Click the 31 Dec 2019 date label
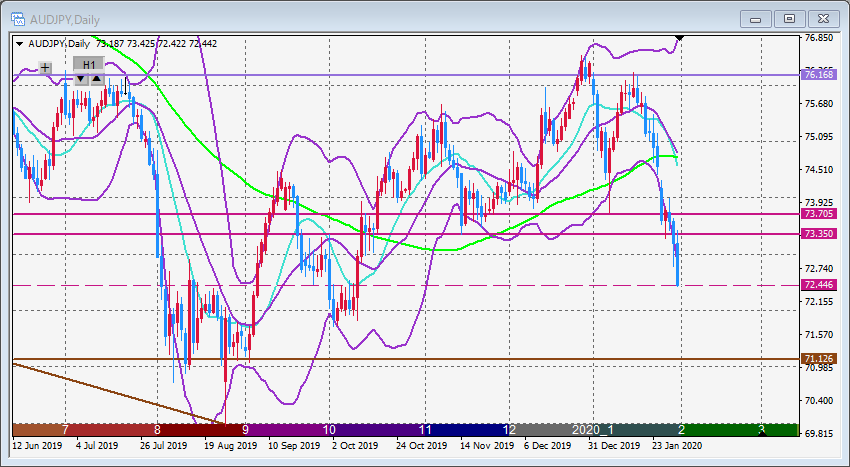This screenshot has width=850, height=467. [615, 446]
